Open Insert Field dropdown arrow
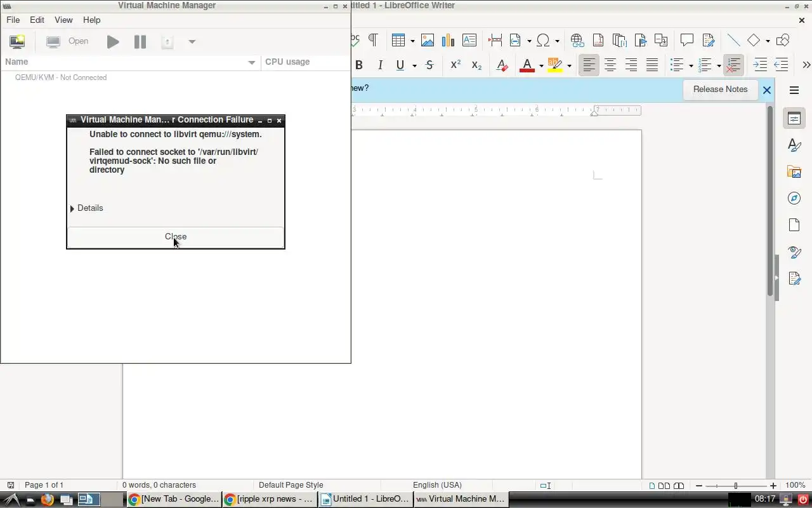812x508 pixels. 529,41
